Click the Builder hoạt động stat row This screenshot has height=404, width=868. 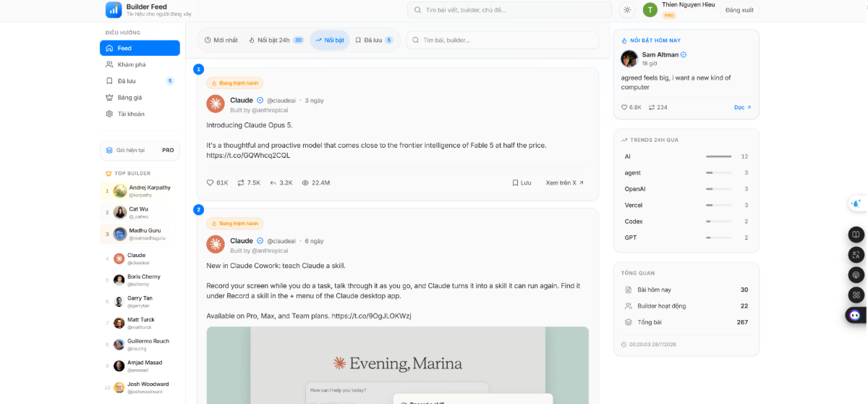click(686, 306)
